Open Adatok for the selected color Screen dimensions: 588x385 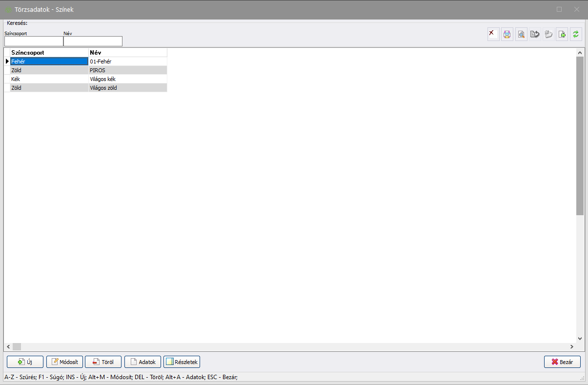(x=143, y=362)
